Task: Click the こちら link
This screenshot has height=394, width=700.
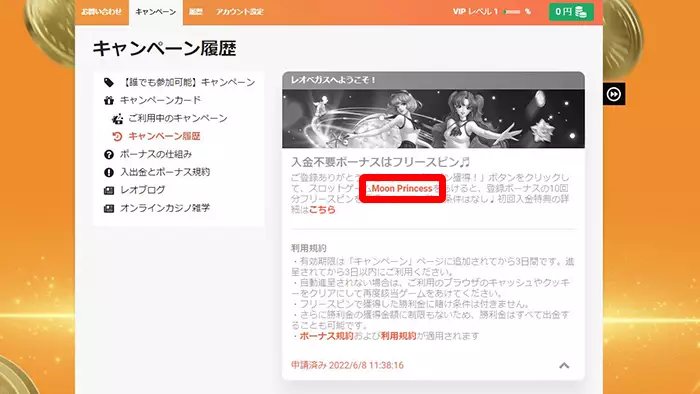Action: pyautogui.click(x=322, y=210)
